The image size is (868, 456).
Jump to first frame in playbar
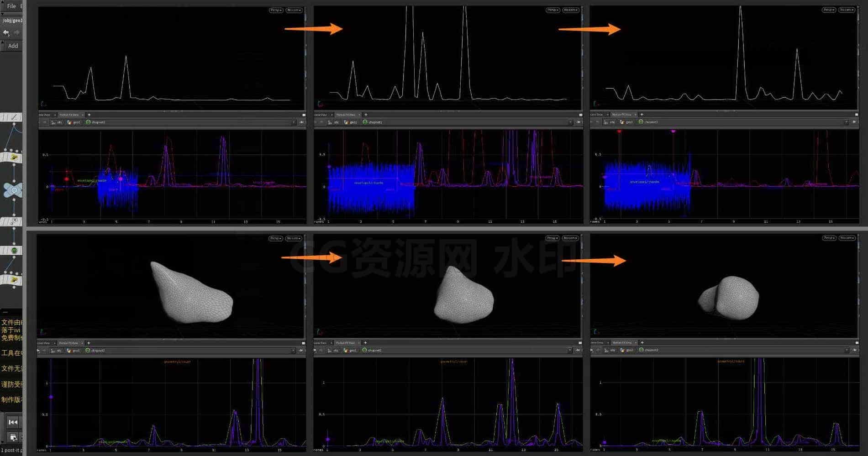click(x=13, y=422)
